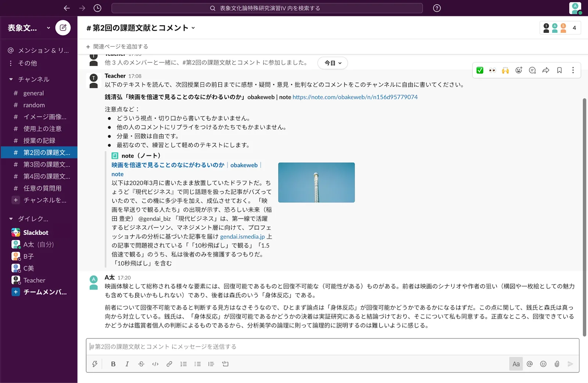Forward the message with share arrow
The image size is (588, 383).
pyautogui.click(x=546, y=70)
